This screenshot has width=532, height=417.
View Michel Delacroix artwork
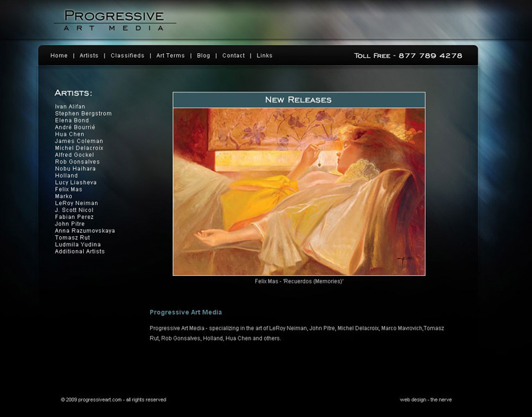pos(79,148)
